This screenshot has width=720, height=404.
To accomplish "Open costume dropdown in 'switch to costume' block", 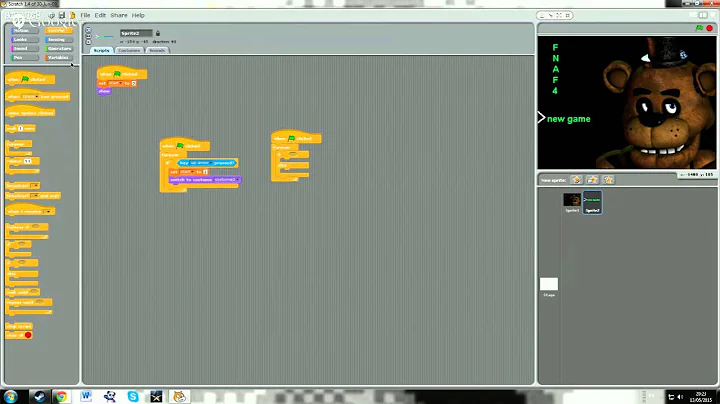I will click(226, 180).
